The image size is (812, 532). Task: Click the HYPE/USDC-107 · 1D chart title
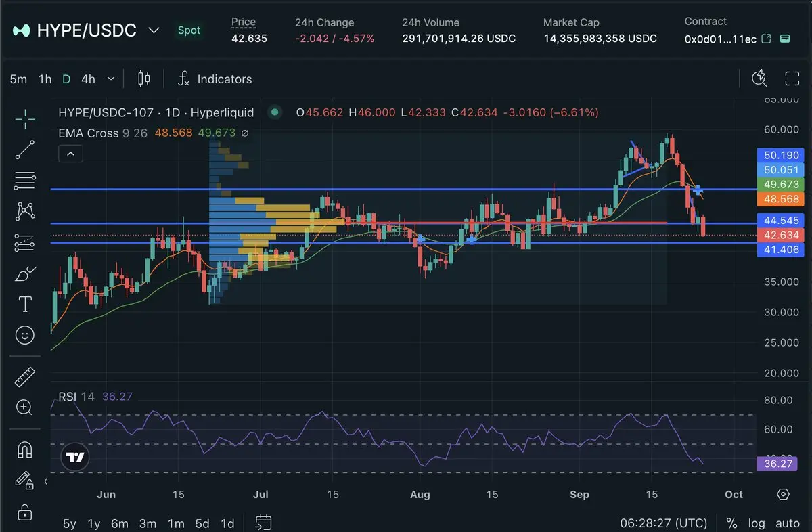point(156,112)
